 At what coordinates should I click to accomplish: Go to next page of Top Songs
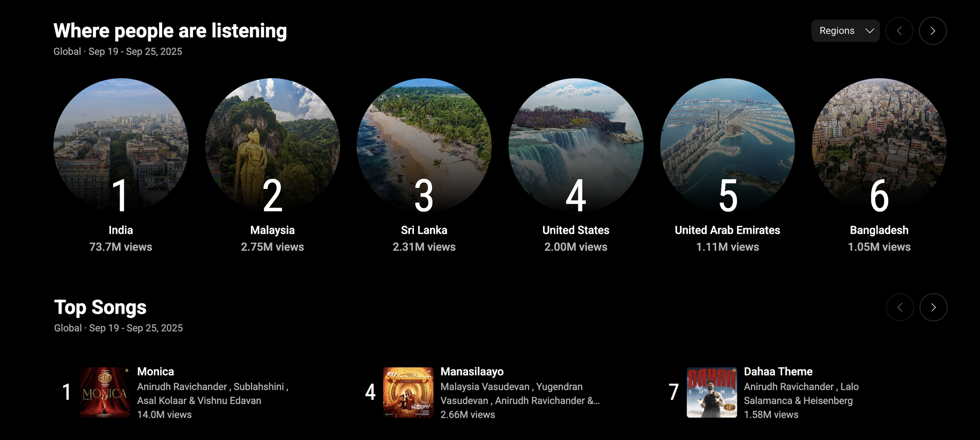pyautogui.click(x=933, y=307)
